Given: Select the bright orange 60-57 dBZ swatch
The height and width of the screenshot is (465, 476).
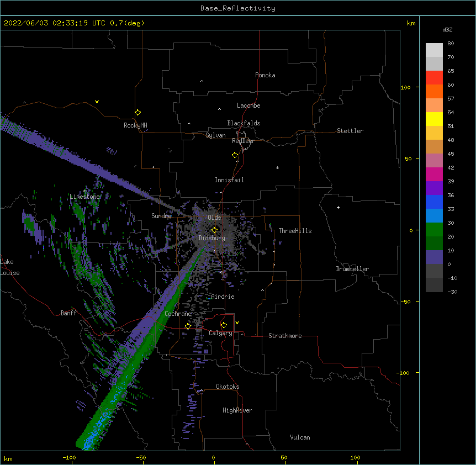Looking at the screenshot, I should coord(434,91).
